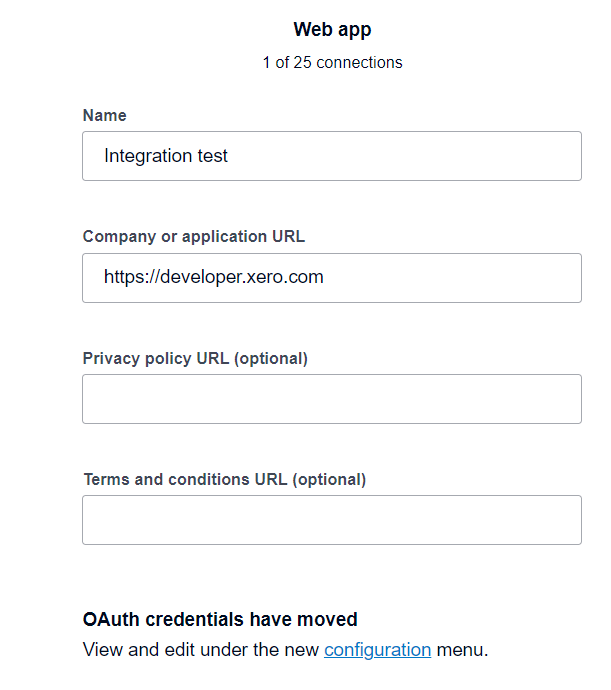Click the "Privacy policy URL" label text

pyautogui.click(x=156, y=359)
